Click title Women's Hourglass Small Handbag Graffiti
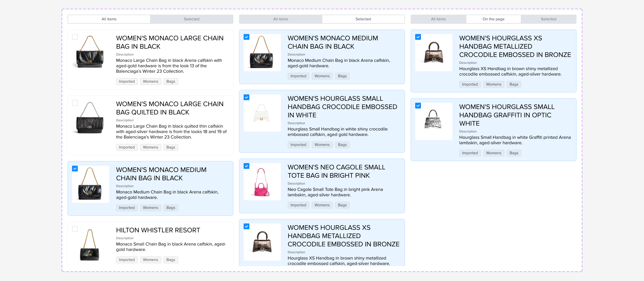This screenshot has height=281, width=644. coord(507,115)
